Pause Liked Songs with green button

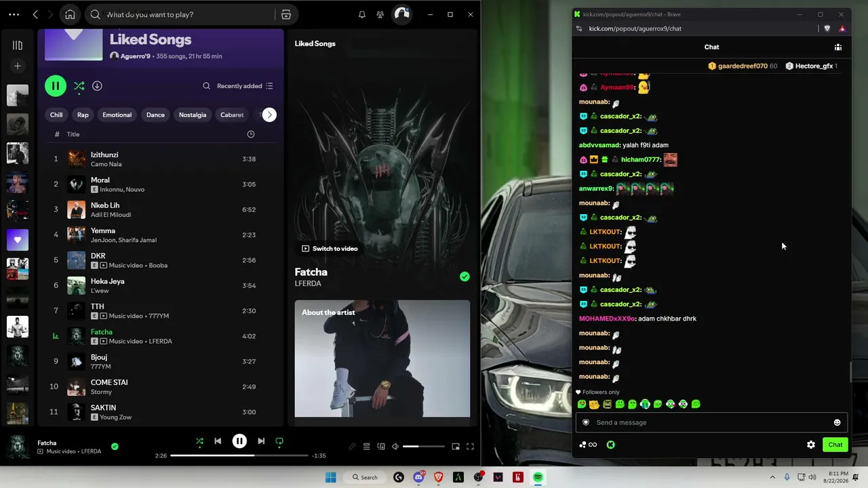click(x=56, y=86)
